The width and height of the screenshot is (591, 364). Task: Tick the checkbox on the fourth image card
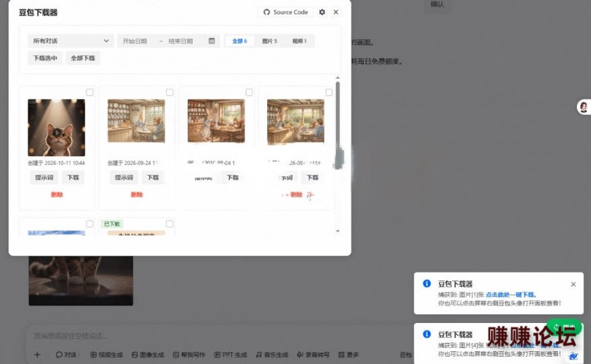(x=329, y=92)
